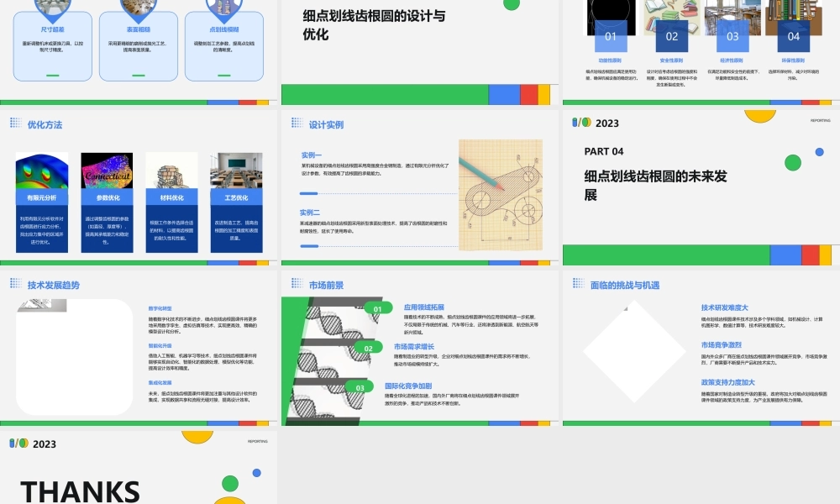
Task: Click the 技术研发难度大 heading
Action: pos(725,308)
